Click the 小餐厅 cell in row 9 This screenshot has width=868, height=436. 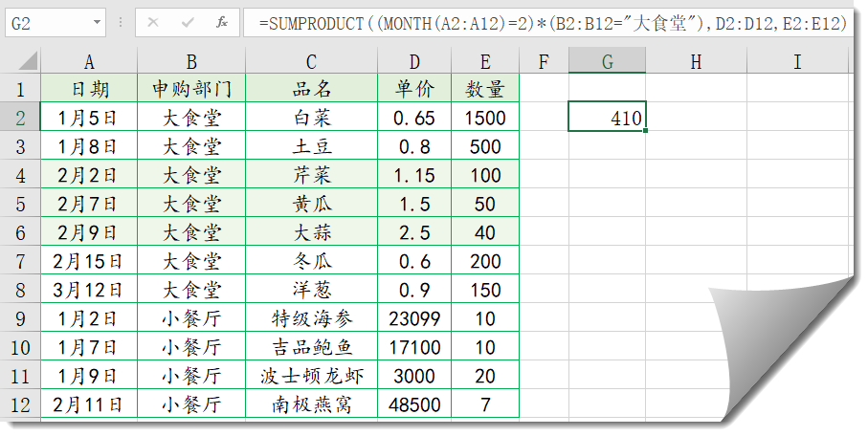tap(191, 318)
